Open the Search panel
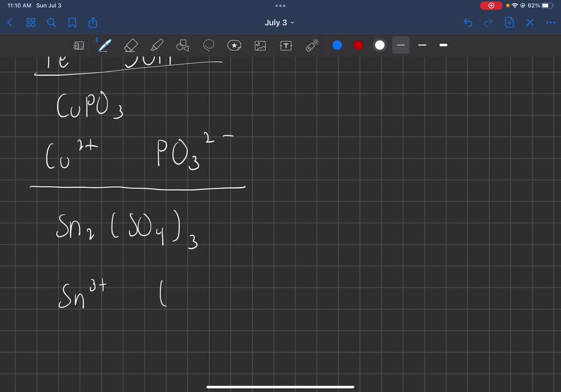Image resolution: width=561 pixels, height=392 pixels. coord(51,23)
